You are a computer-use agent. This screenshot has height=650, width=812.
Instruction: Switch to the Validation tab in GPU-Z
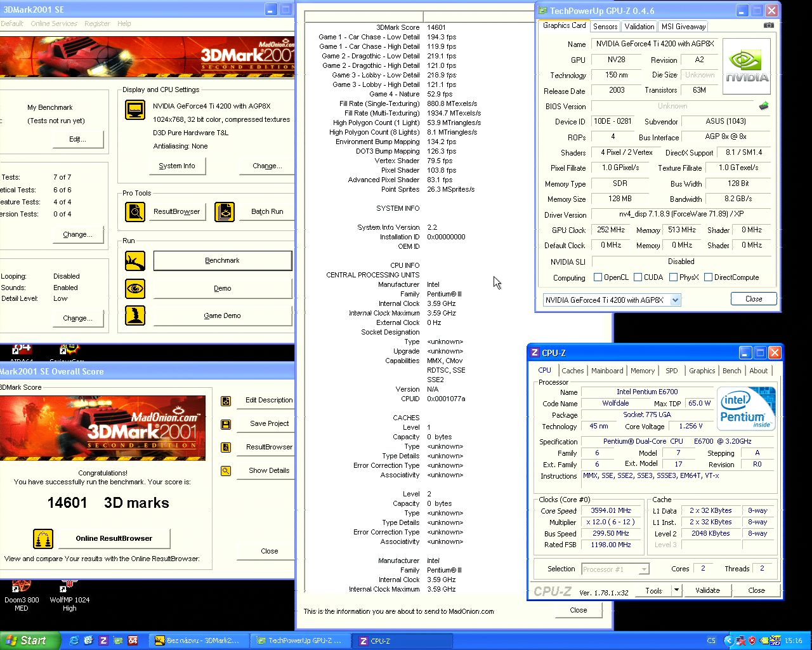pos(639,27)
